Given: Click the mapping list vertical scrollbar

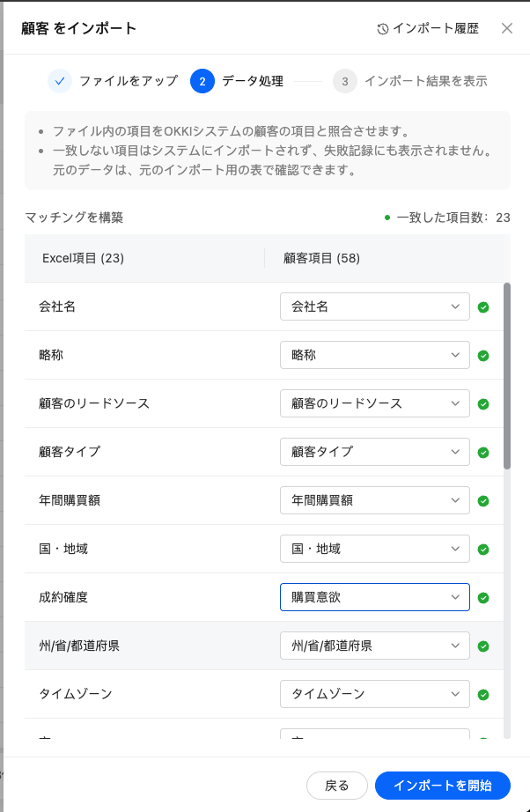Looking at the screenshot, I should pyautogui.click(x=507, y=376).
